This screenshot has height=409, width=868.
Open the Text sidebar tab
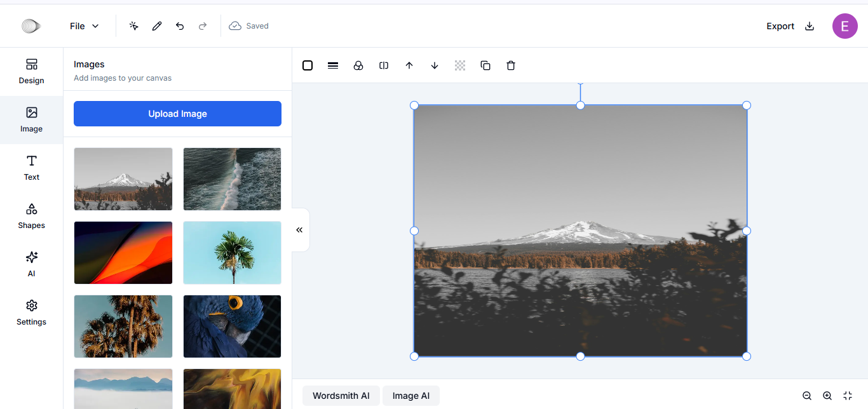(31, 168)
